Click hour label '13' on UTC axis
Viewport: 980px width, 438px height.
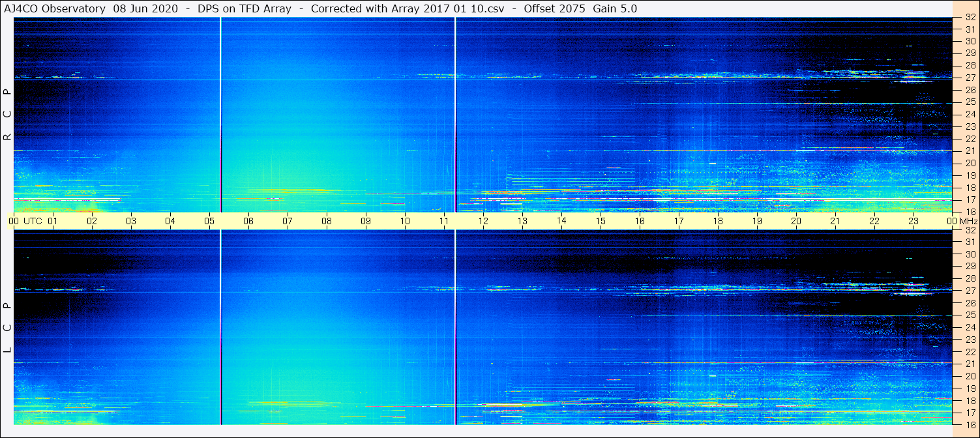tap(522, 221)
